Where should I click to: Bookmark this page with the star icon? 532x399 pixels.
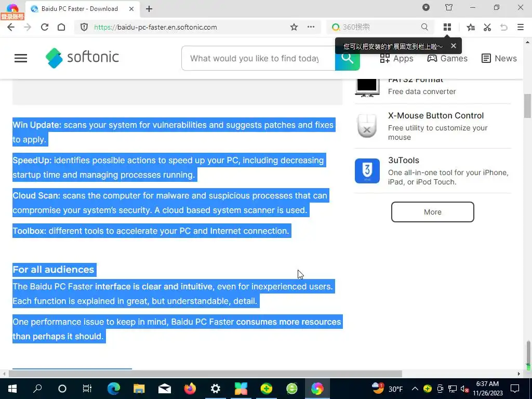[x=294, y=27]
